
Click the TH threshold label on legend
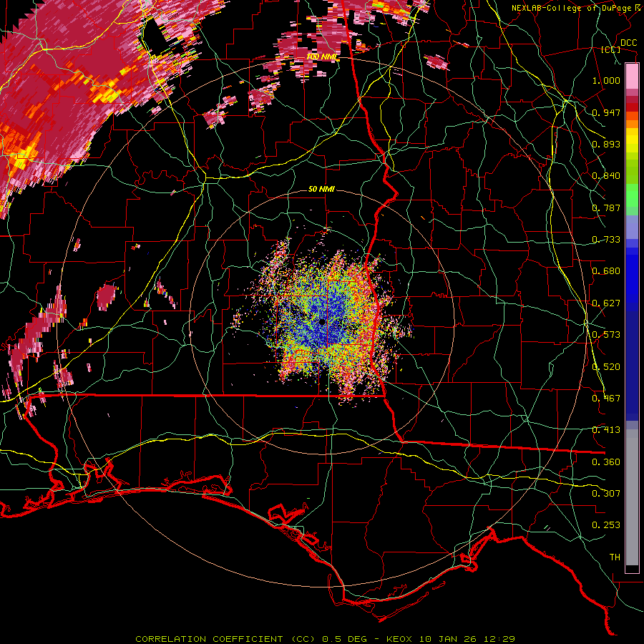[615, 557]
